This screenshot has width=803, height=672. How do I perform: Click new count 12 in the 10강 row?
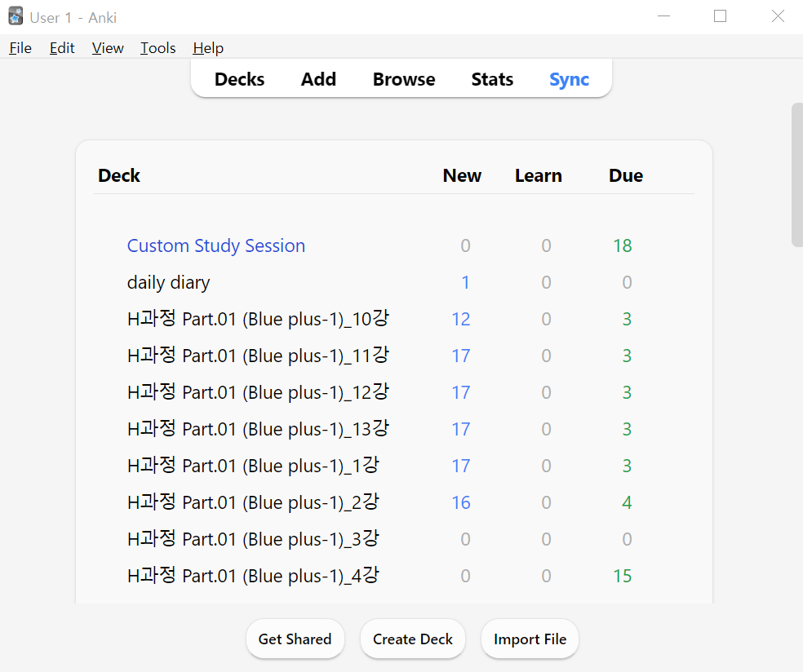point(461,319)
